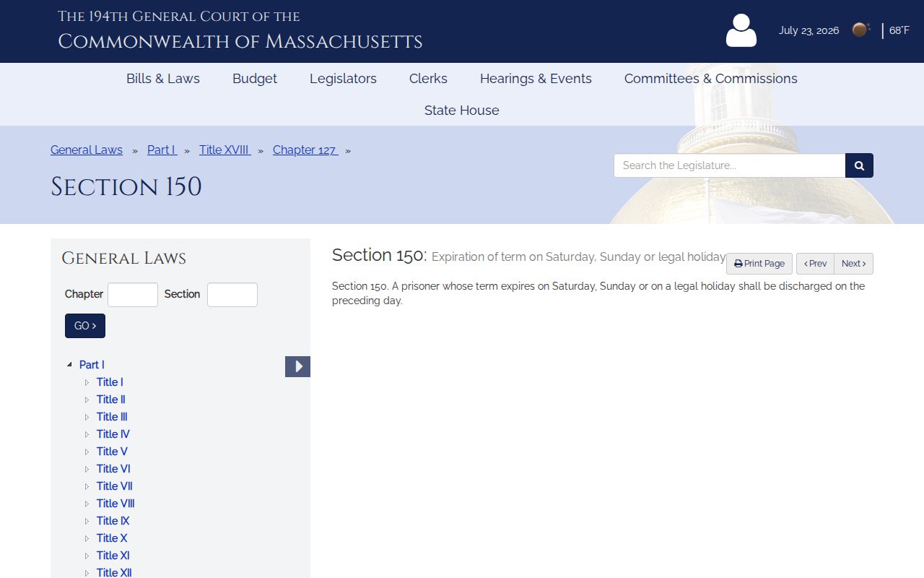
Task: Open the Committees & Commissions menu
Action: (711, 79)
